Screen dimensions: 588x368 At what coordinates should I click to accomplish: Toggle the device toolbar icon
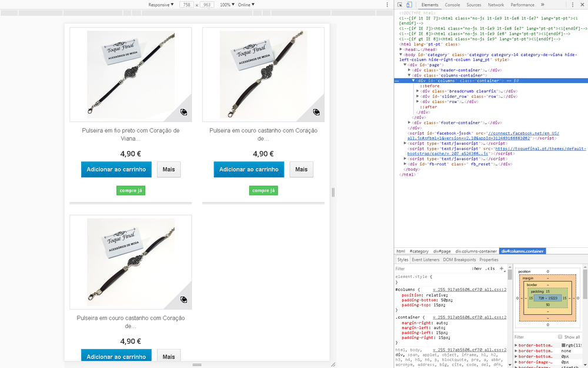click(x=409, y=5)
